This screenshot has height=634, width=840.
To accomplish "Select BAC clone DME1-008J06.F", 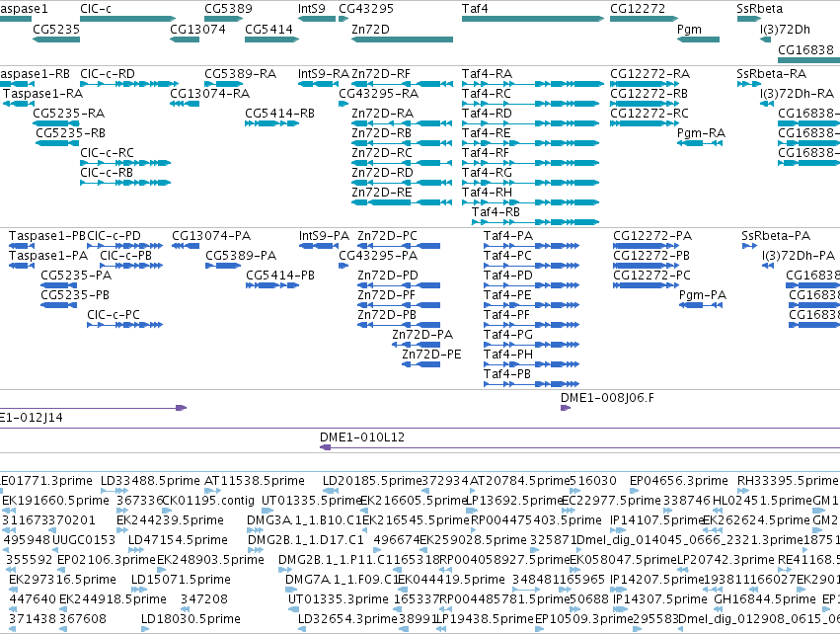I will [x=566, y=408].
